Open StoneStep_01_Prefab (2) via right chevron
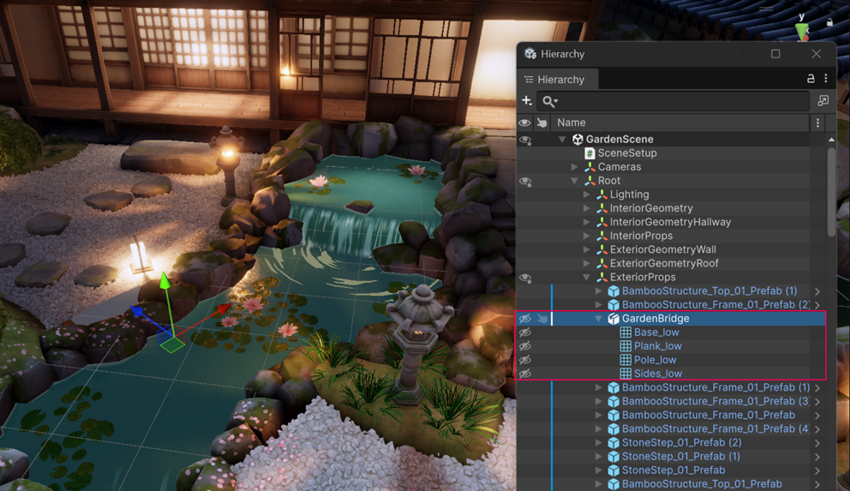The image size is (850, 491). pos(817,443)
